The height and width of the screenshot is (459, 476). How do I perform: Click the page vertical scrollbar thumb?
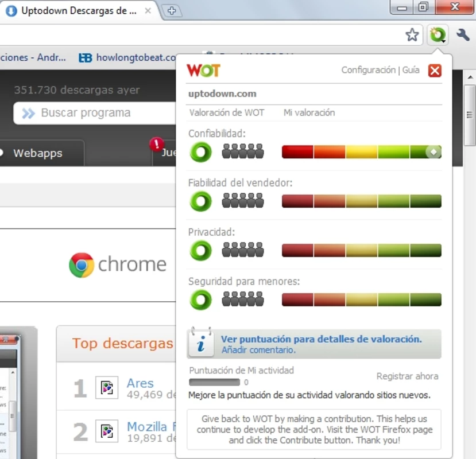[470, 115]
